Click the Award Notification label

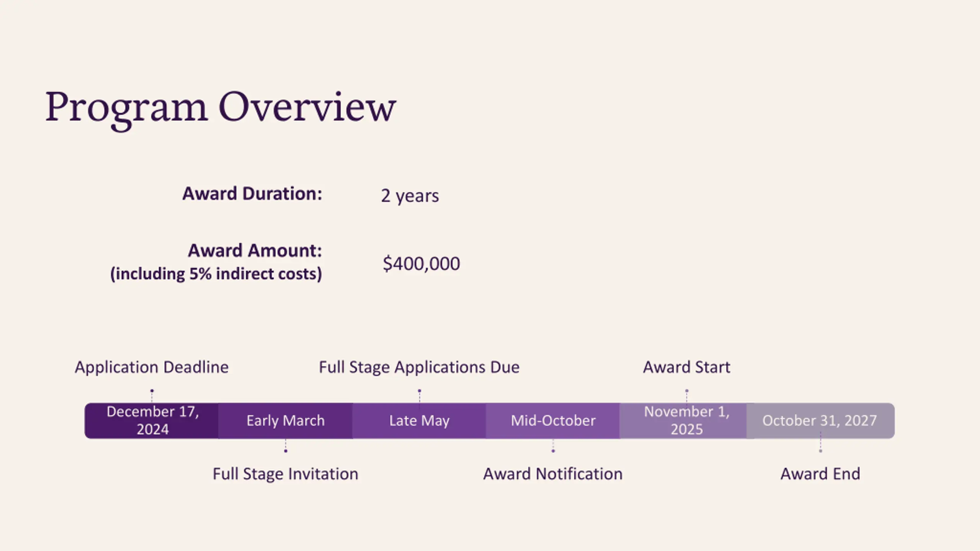coord(553,474)
